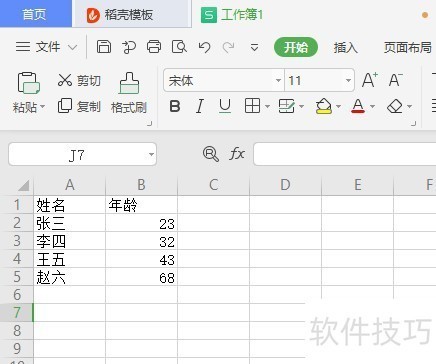Switch to the 插入 ribbon tab
Viewport: 436px width, 364px height.
(345, 48)
